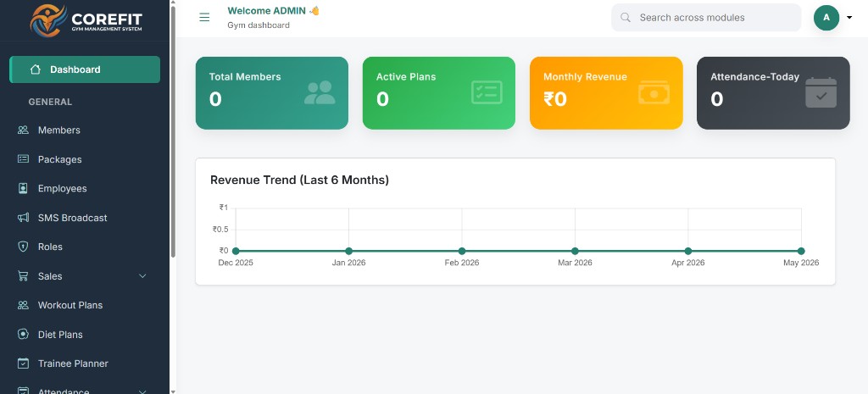Click the Total Members card
This screenshot has width=868, height=394.
(272, 93)
